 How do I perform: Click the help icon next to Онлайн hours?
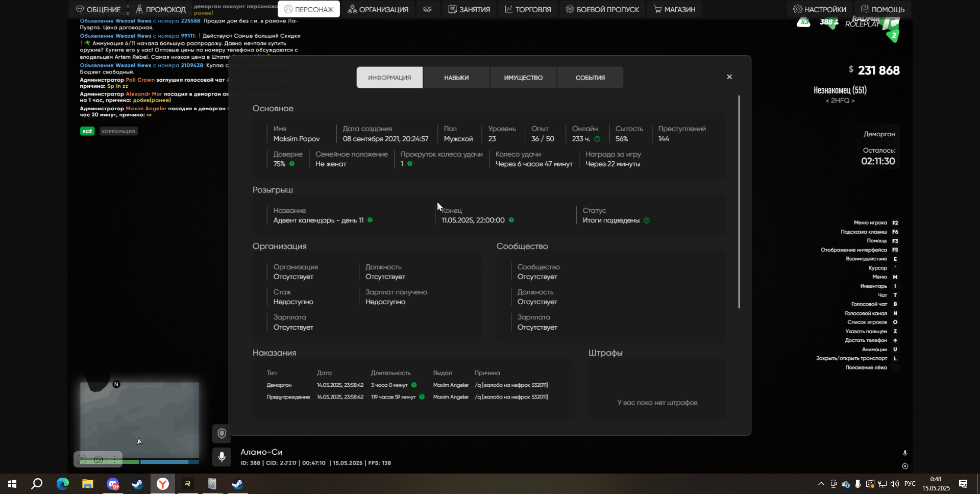[x=597, y=139]
